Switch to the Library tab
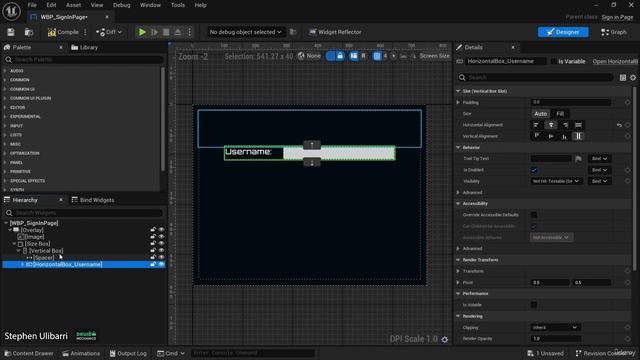 coord(85,47)
